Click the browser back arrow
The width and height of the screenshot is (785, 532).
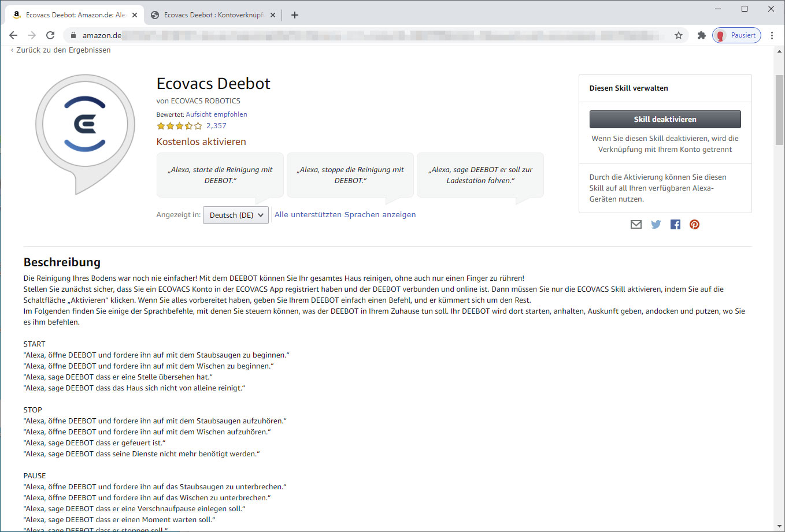tap(13, 35)
